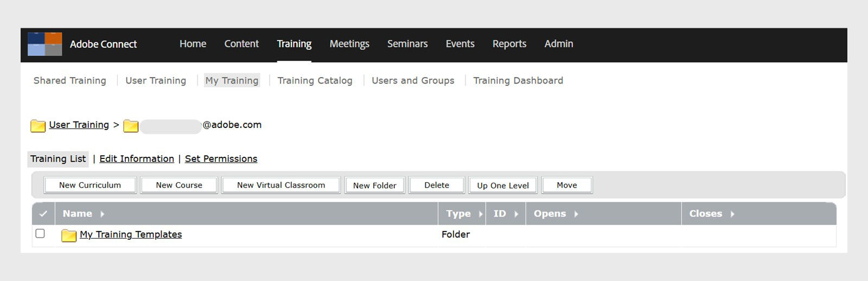Viewport: 868px width, 281px height.
Task: Open the Training Catalog tab
Action: (x=315, y=80)
